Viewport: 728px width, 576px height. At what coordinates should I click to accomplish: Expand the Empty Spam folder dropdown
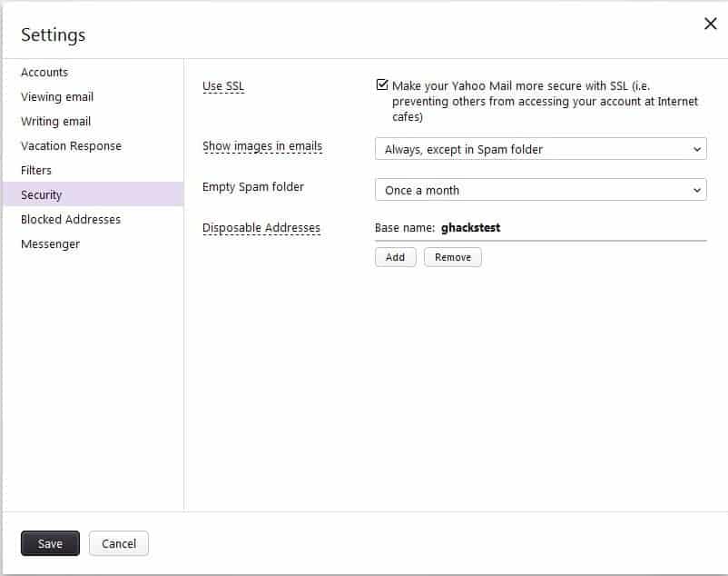point(540,190)
